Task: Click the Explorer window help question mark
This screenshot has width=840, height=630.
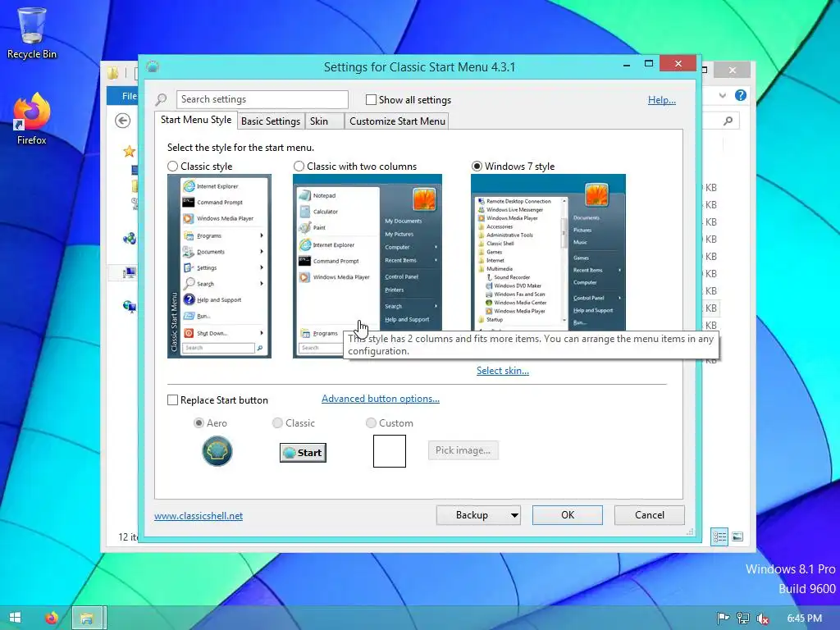Action: pyautogui.click(x=741, y=95)
